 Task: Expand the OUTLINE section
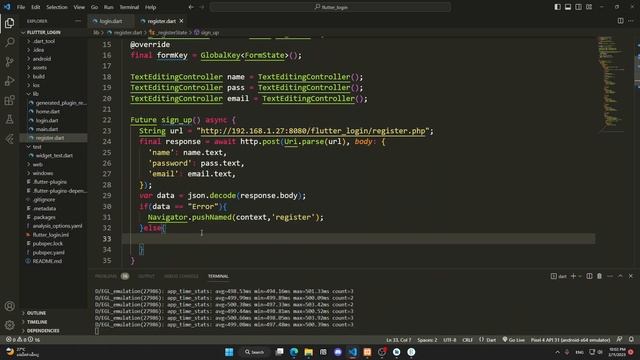36,313
